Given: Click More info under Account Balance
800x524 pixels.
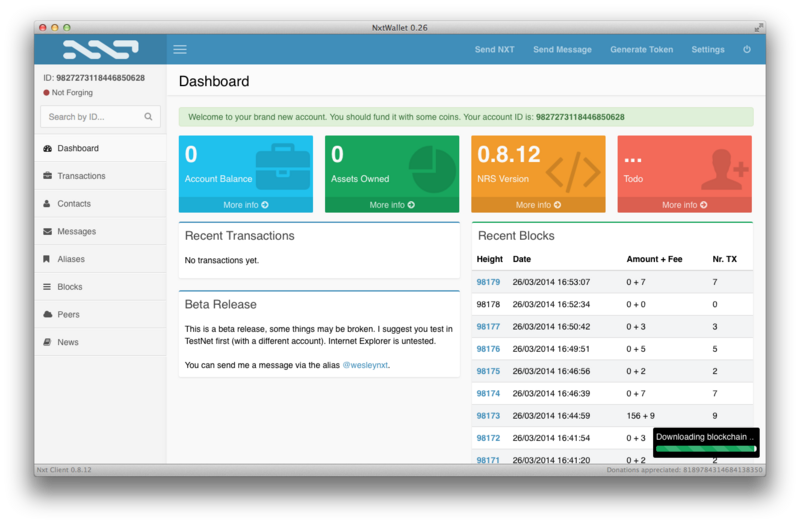Looking at the screenshot, I should pos(245,205).
